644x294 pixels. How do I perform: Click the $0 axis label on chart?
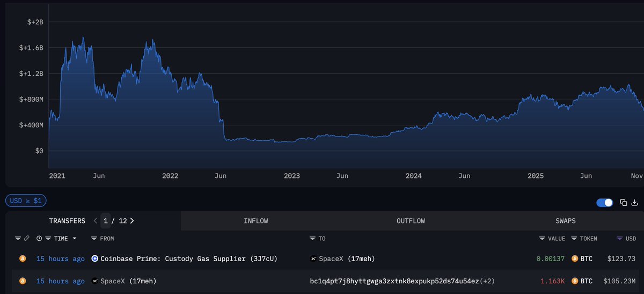pyautogui.click(x=39, y=150)
